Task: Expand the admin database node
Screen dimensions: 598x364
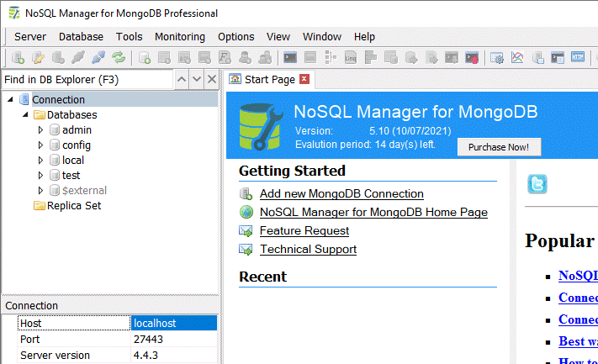Action: coord(40,130)
